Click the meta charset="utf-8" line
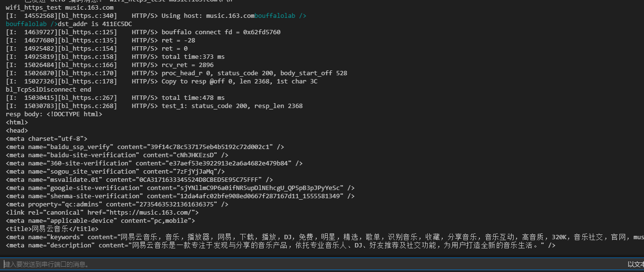 pyautogui.click(x=46, y=139)
